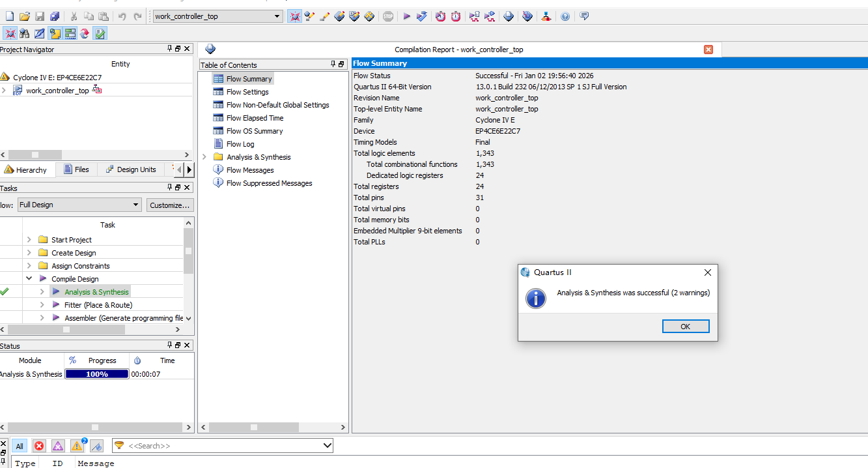Click the Fitter (Place & Route) play icon
868x468 pixels.
(56, 305)
